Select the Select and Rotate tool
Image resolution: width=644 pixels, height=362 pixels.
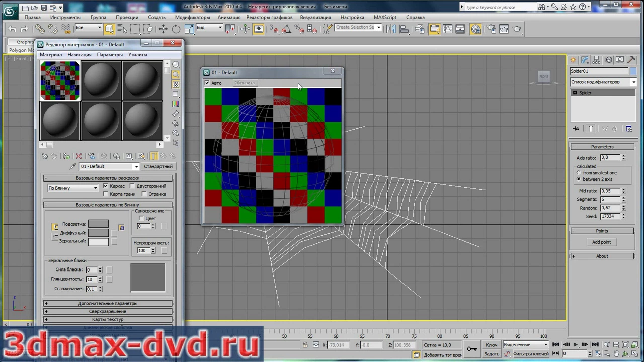coord(176,29)
